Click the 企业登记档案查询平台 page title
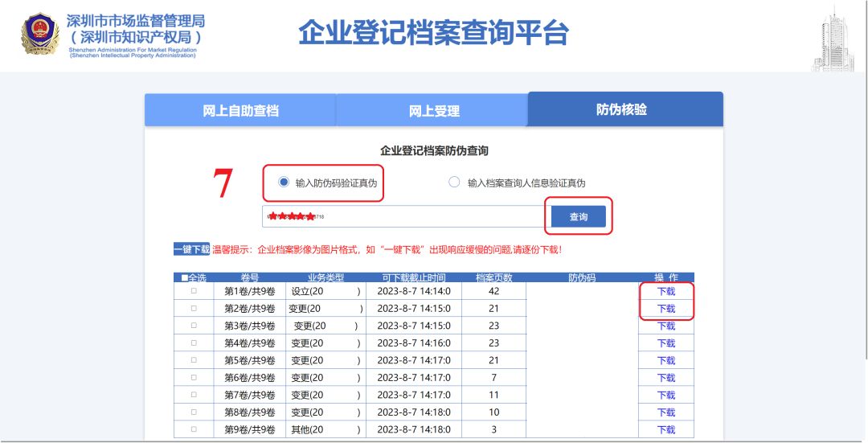Viewport: 868px width, 443px height. [433, 32]
